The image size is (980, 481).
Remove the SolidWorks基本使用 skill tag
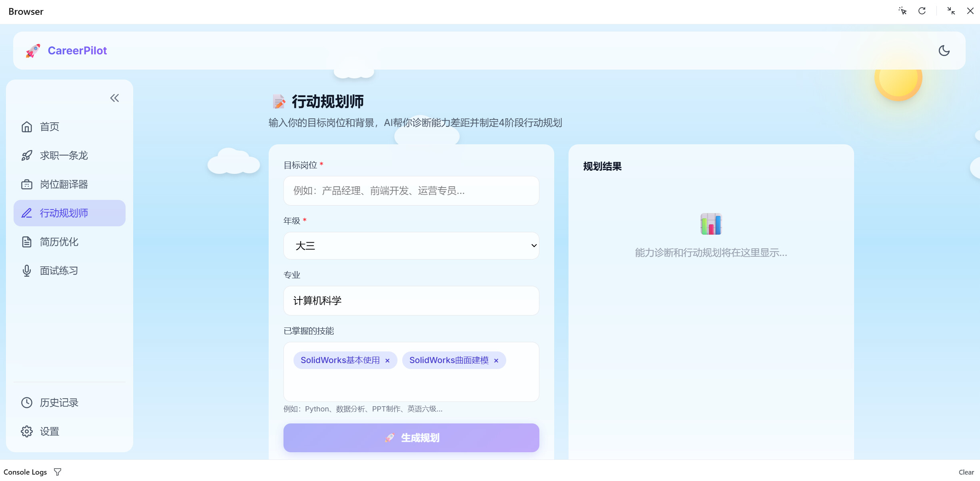pyautogui.click(x=387, y=361)
